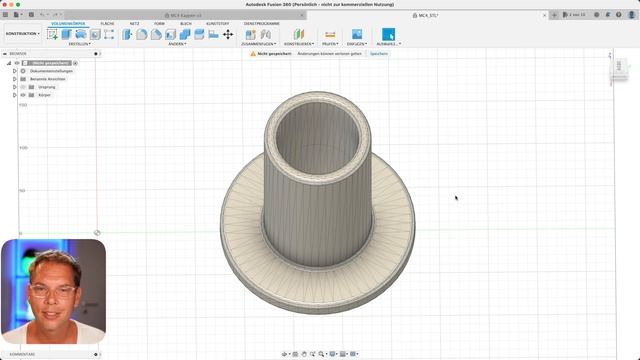Expand the KOMMENTARE panel

96,354
